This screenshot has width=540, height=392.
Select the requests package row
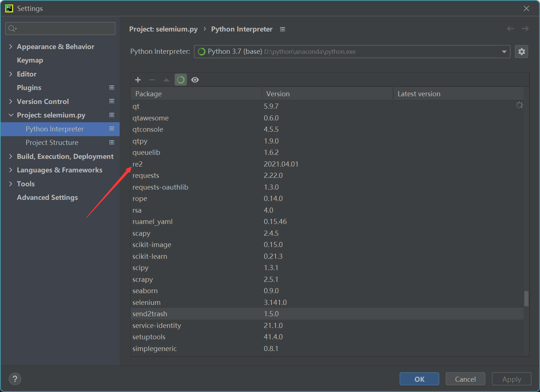pyautogui.click(x=327, y=175)
